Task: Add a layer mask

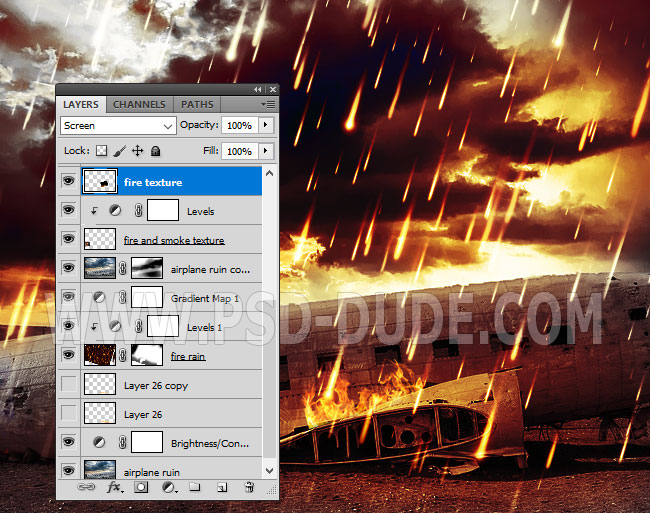Action: [x=141, y=487]
